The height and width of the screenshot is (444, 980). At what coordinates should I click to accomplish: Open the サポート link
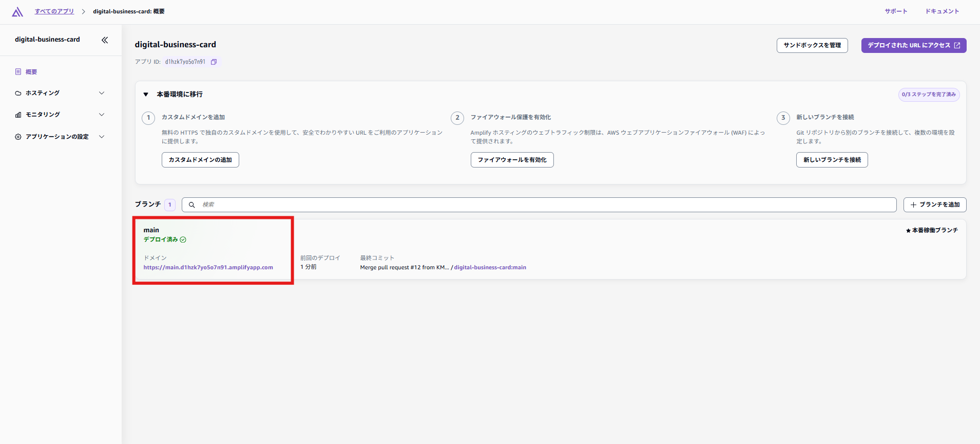click(896, 11)
